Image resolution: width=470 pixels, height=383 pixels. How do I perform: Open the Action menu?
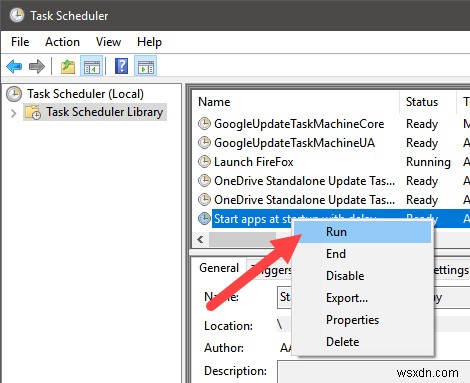click(x=62, y=42)
